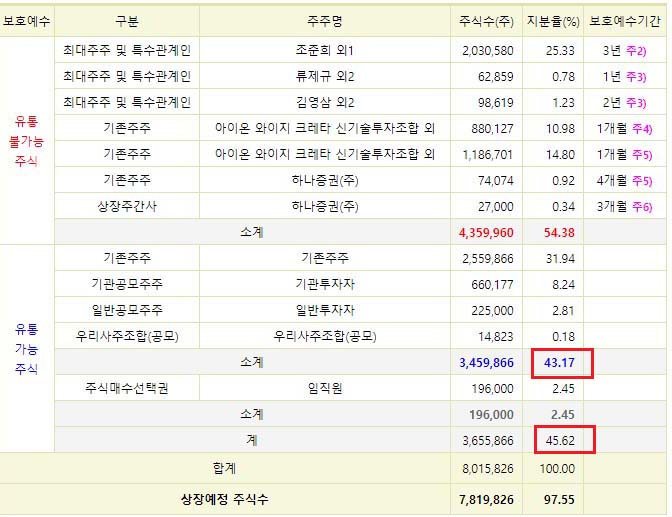Click share count 2,559,866

(x=488, y=258)
